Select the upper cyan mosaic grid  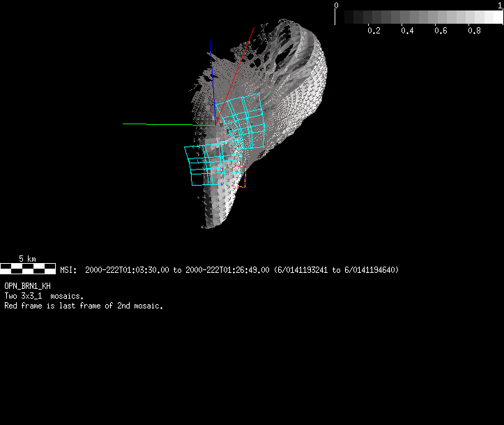[239, 119]
